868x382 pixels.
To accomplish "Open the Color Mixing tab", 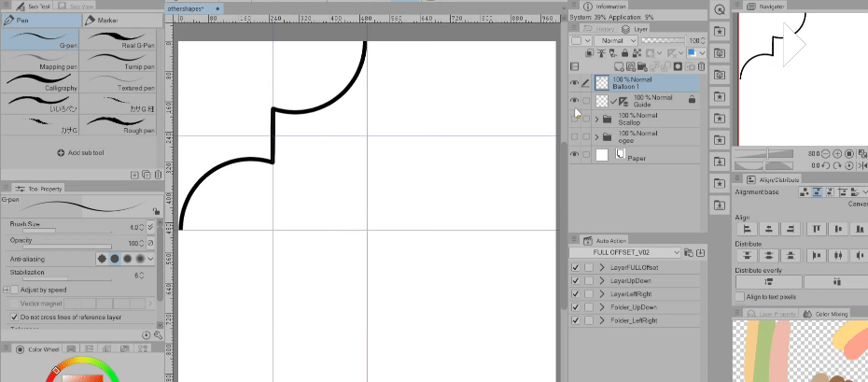I will 826,314.
